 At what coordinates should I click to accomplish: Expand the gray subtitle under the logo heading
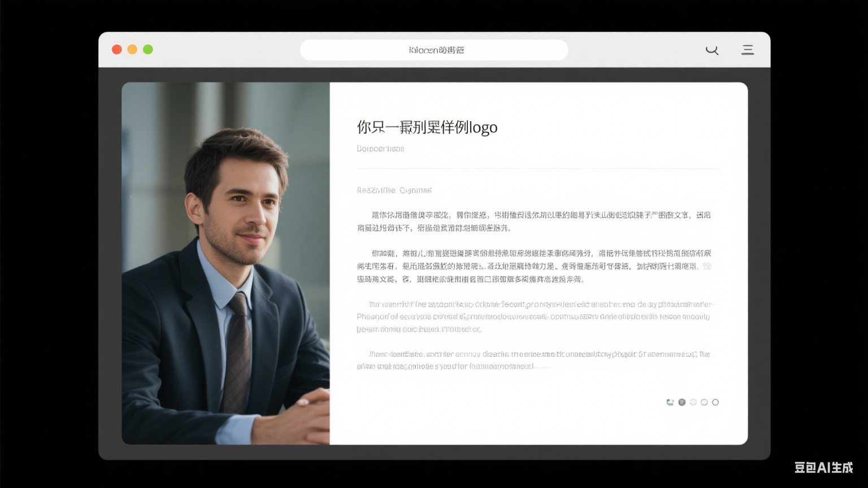tap(380, 149)
